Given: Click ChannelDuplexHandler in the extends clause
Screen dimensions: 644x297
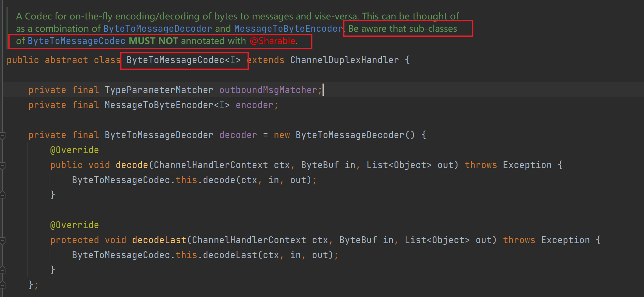Looking at the screenshot, I should (344, 60).
